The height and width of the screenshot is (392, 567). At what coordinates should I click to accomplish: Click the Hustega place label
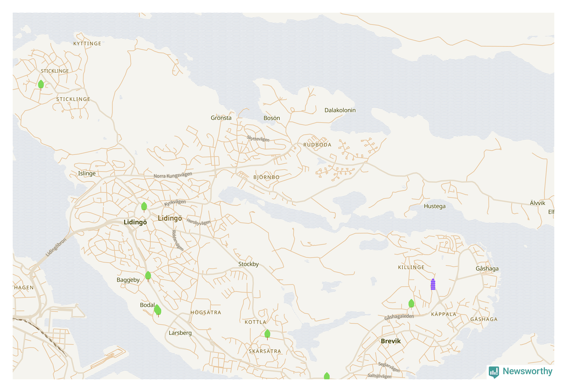435,206
